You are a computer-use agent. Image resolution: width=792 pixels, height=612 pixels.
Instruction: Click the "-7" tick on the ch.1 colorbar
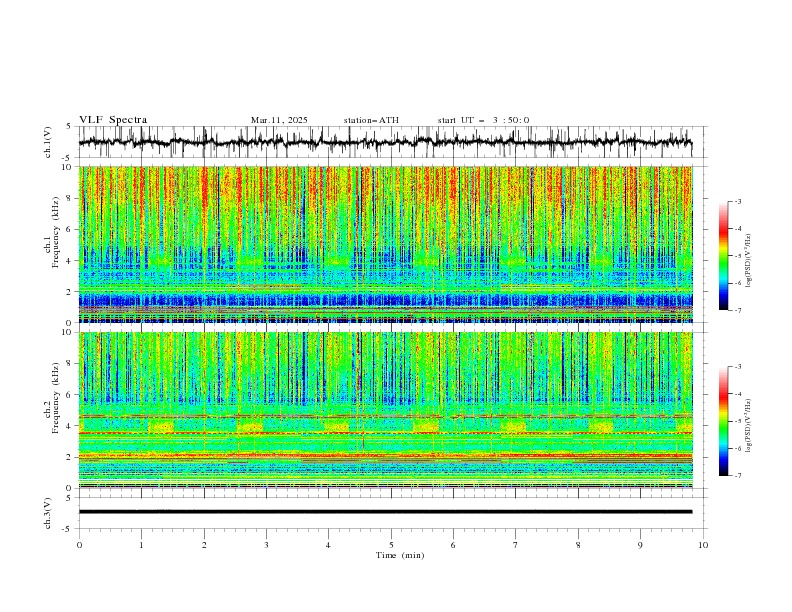[738, 311]
